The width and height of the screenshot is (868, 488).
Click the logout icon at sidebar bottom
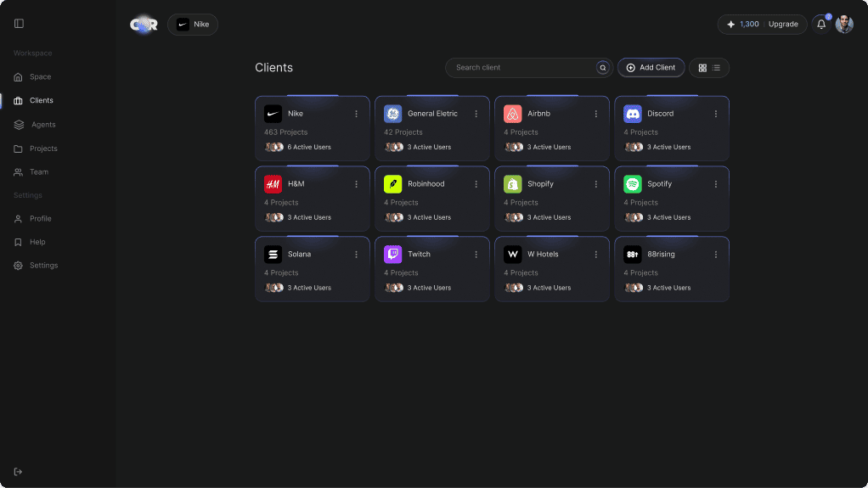19,472
